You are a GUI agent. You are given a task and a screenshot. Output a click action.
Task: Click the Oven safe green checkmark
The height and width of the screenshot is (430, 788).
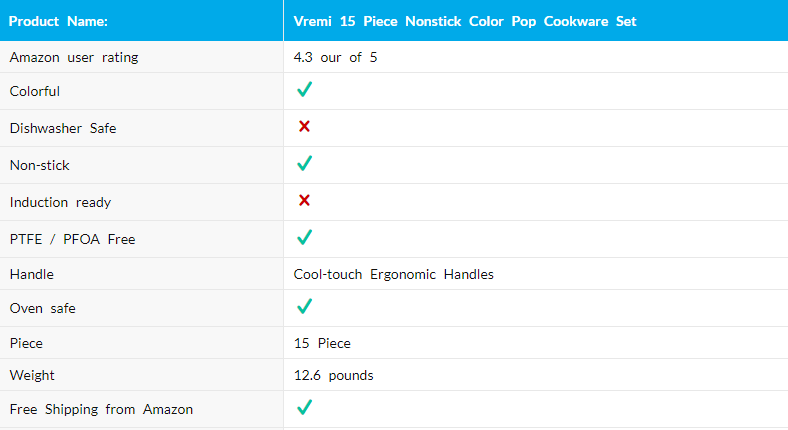coord(305,307)
